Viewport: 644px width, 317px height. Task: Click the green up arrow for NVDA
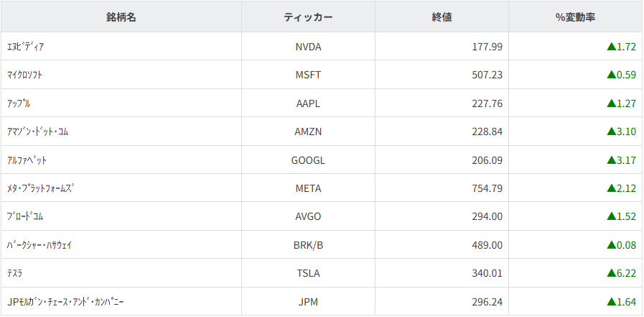click(611, 47)
